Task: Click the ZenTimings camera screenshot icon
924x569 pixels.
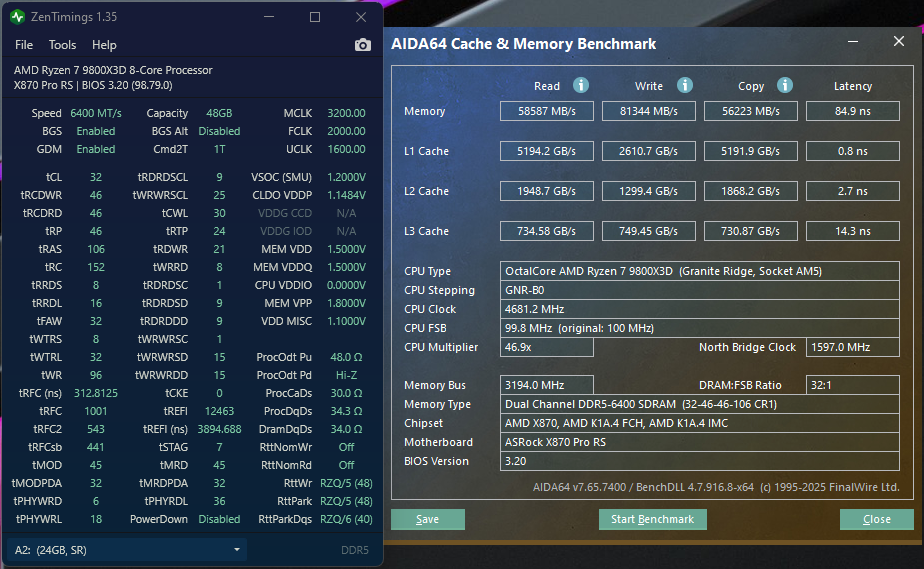Action: pyautogui.click(x=362, y=45)
